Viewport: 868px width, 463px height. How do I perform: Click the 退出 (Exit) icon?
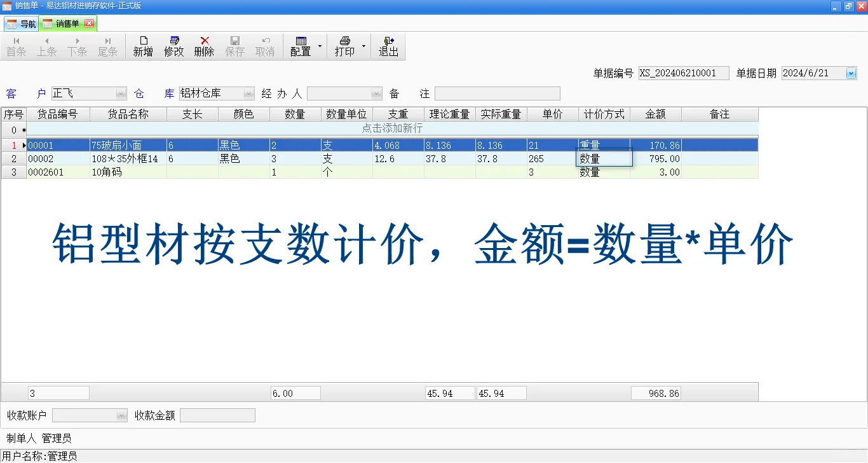click(x=388, y=46)
